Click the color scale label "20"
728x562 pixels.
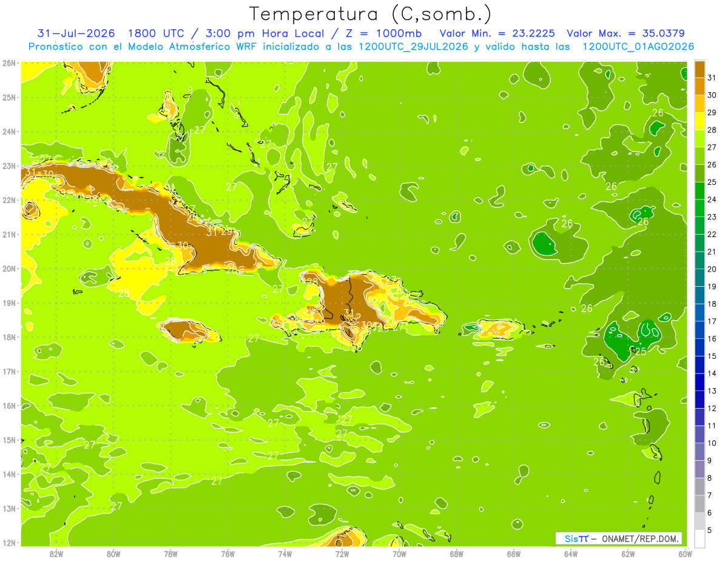[712, 269]
